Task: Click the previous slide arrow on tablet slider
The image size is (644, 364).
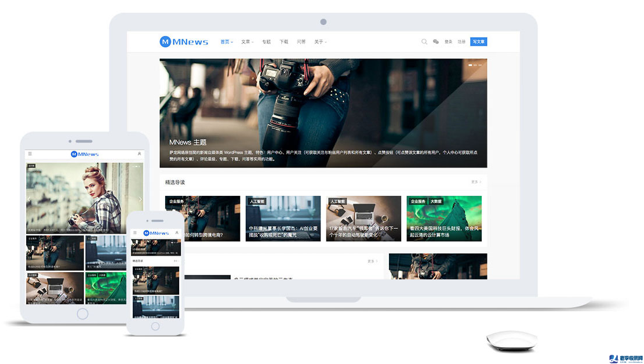Action: (x=30, y=199)
